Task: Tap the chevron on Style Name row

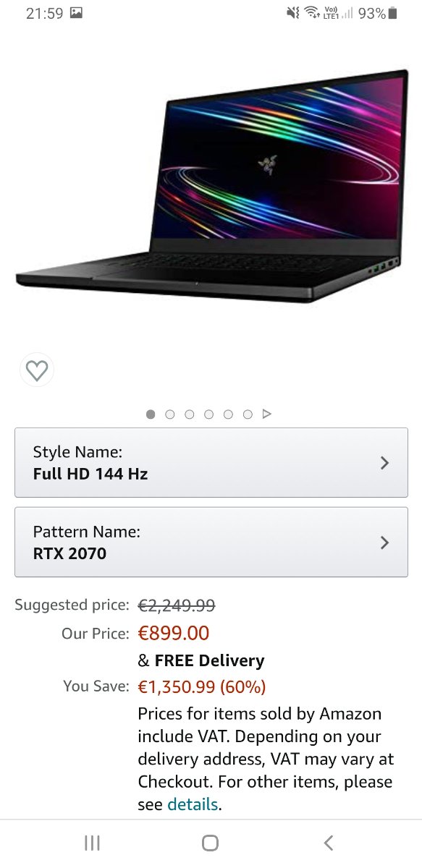Action: [x=385, y=463]
